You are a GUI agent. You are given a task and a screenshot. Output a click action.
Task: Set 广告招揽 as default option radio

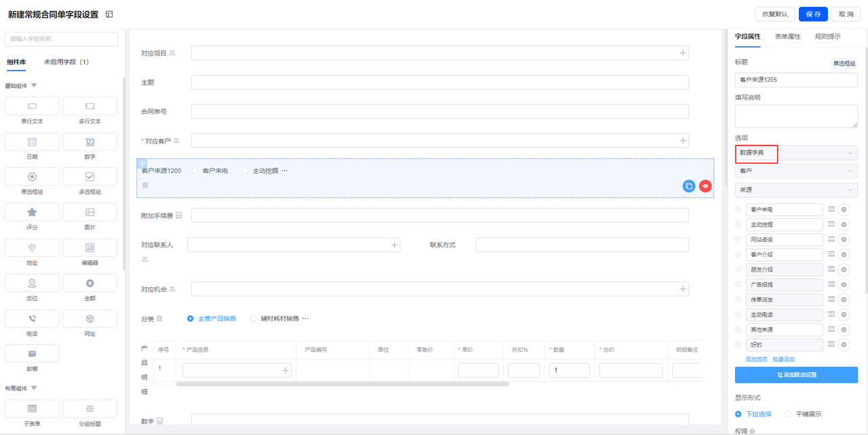pyautogui.click(x=738, y=285)
